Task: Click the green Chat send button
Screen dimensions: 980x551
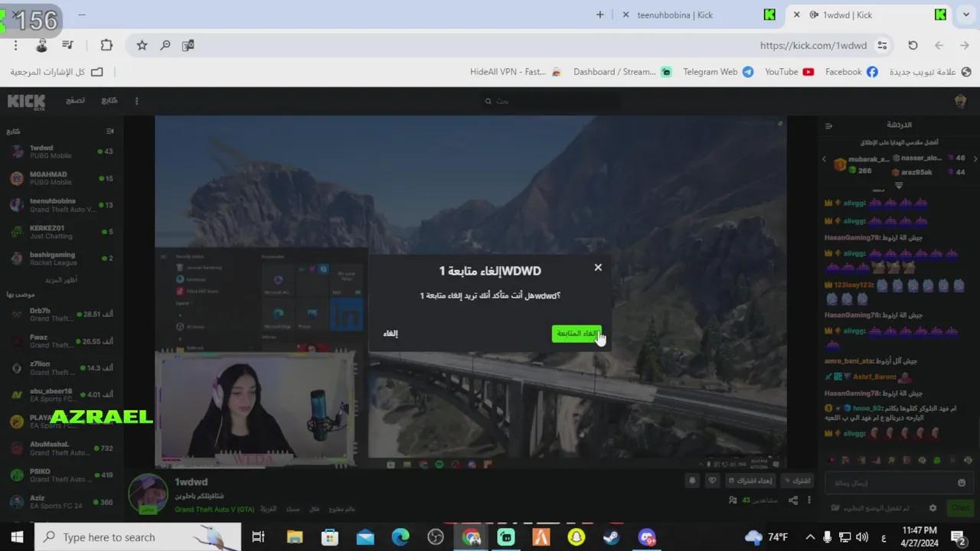Action: coord(959,508)
